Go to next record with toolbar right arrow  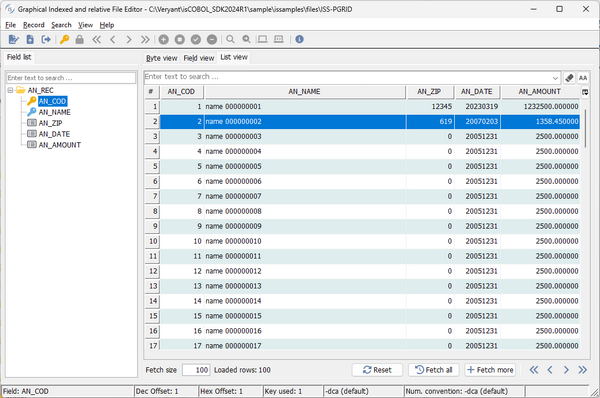point(129,39)
